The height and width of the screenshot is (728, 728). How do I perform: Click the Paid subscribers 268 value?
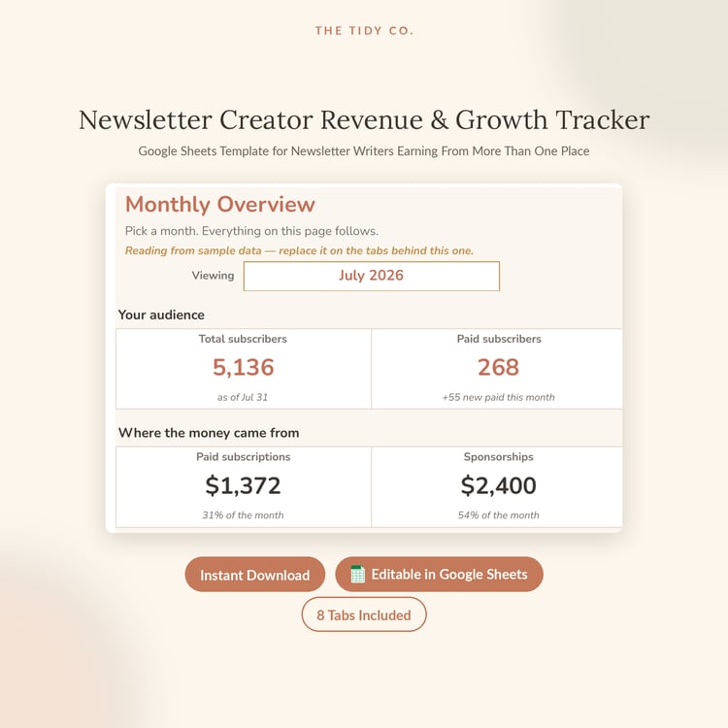(x=498, y=367)
